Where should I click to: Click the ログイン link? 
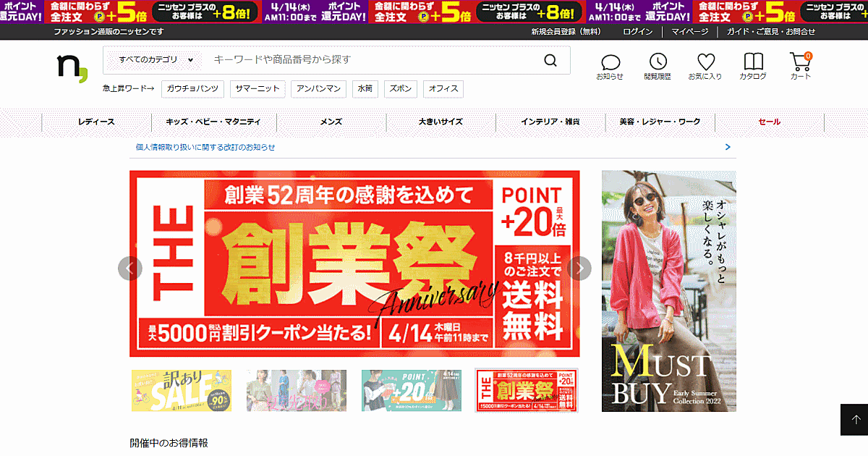click(x=637, y=32)
